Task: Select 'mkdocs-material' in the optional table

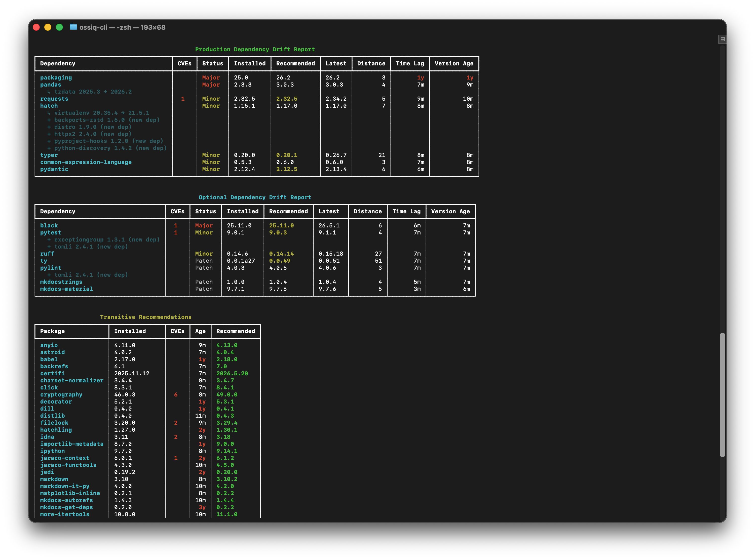Action: point(66,289)
